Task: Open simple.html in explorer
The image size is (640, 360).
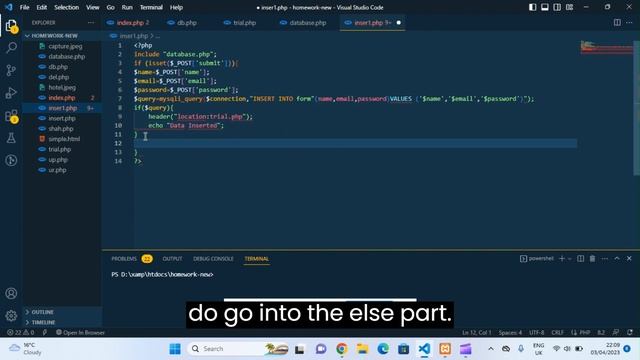Action: (64, 139)
